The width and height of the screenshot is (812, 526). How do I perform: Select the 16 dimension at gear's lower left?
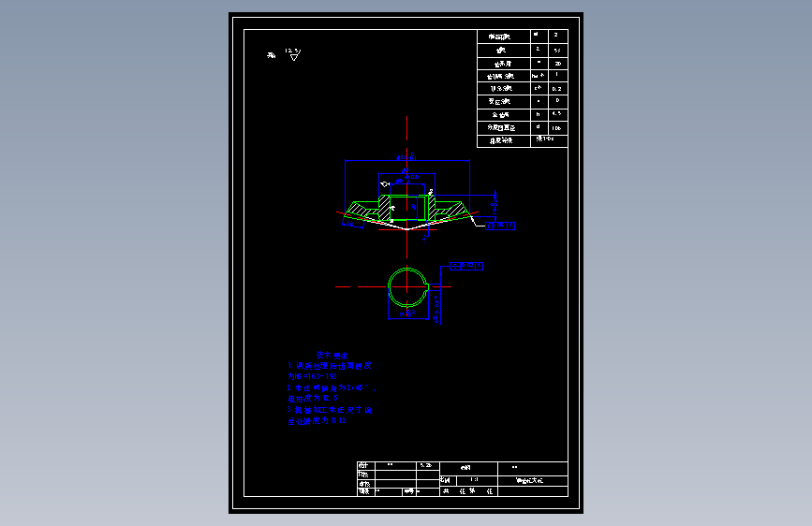(353, 223)
